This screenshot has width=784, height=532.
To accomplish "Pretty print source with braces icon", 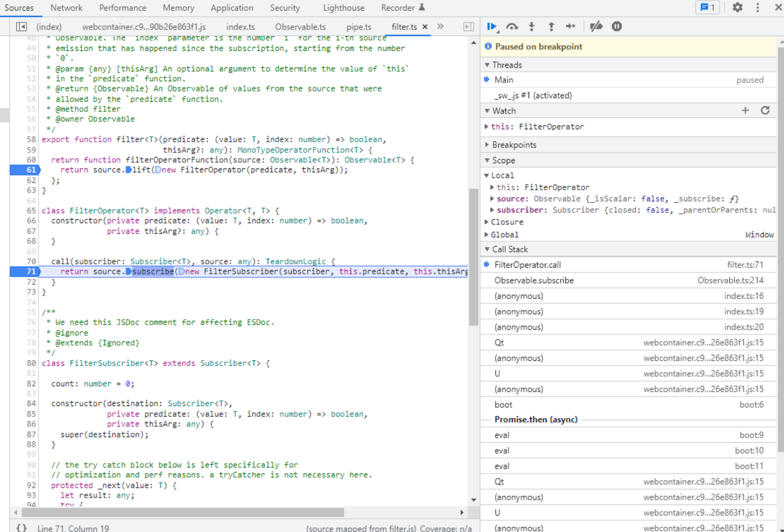I will pyautogui.click(x=21, y=527).
